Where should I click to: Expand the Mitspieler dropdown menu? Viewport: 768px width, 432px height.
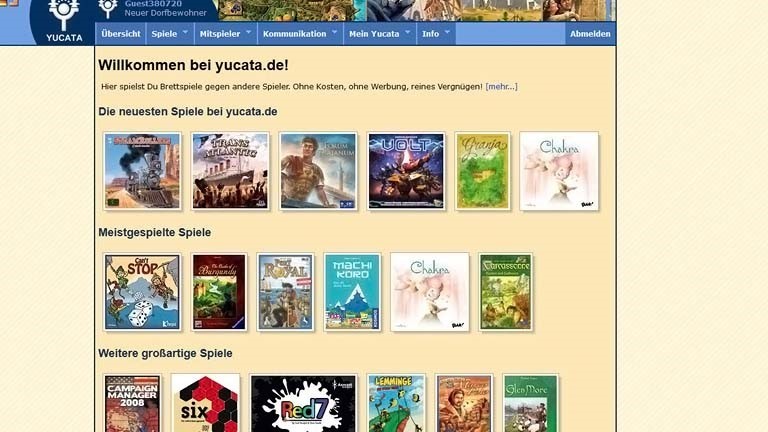(225, 34)
